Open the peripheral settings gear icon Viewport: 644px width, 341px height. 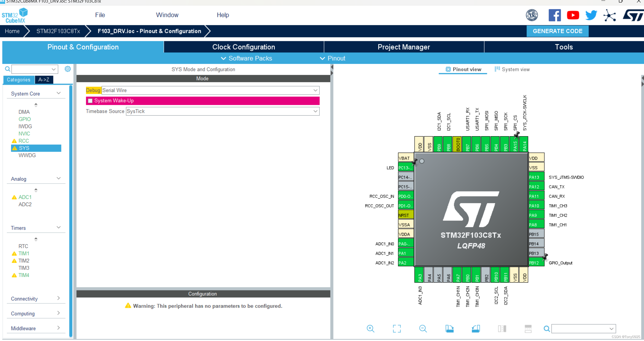[67, 69]
